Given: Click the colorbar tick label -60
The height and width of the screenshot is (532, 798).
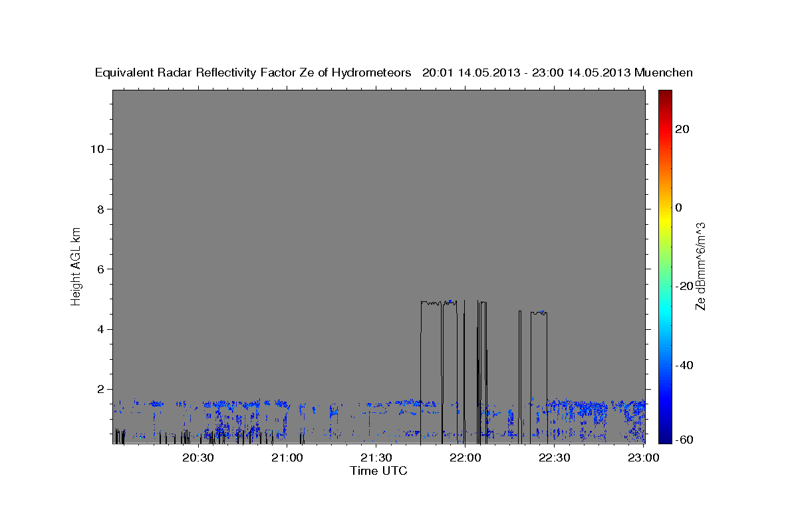Looking at the screenshot, I should [x=684, y=440].
